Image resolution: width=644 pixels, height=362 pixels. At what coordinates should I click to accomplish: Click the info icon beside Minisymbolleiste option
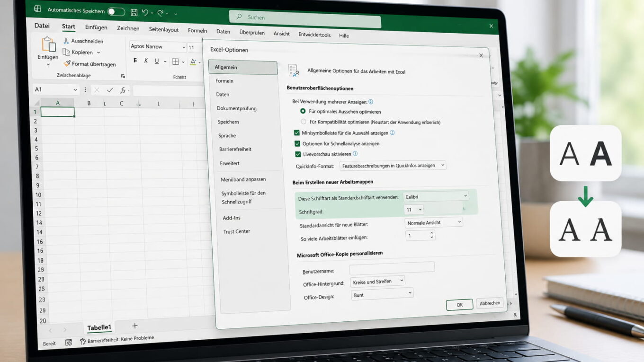point(392,133)
